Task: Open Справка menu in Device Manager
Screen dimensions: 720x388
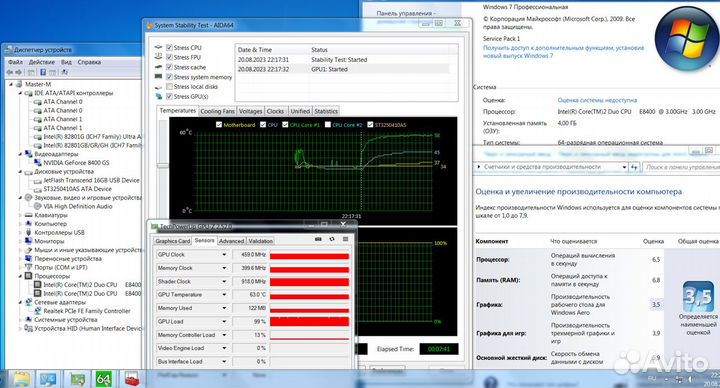Action: [89, 62]
